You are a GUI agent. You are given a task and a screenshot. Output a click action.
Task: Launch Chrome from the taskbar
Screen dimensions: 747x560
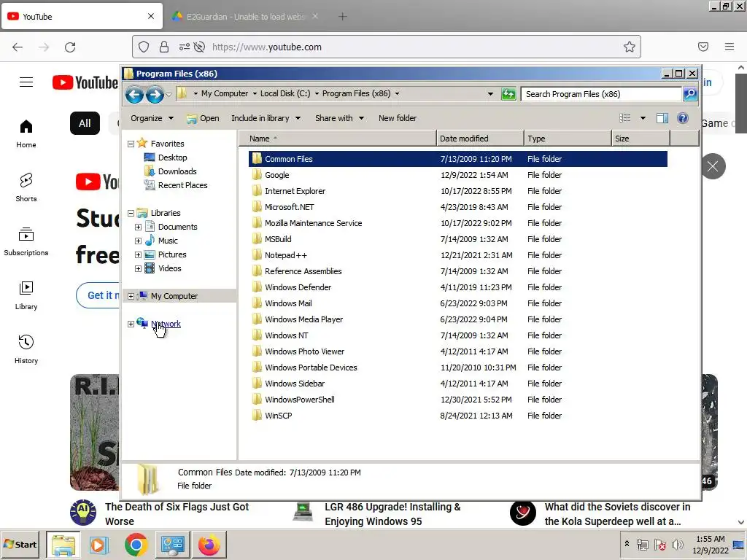click(x=136, y=544)
